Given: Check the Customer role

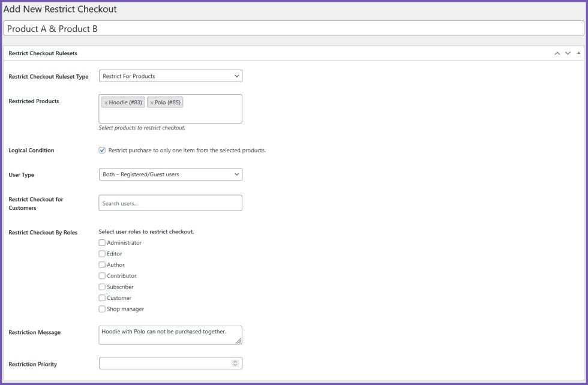Looking at the screenshot, I should [x=101, y=297].
